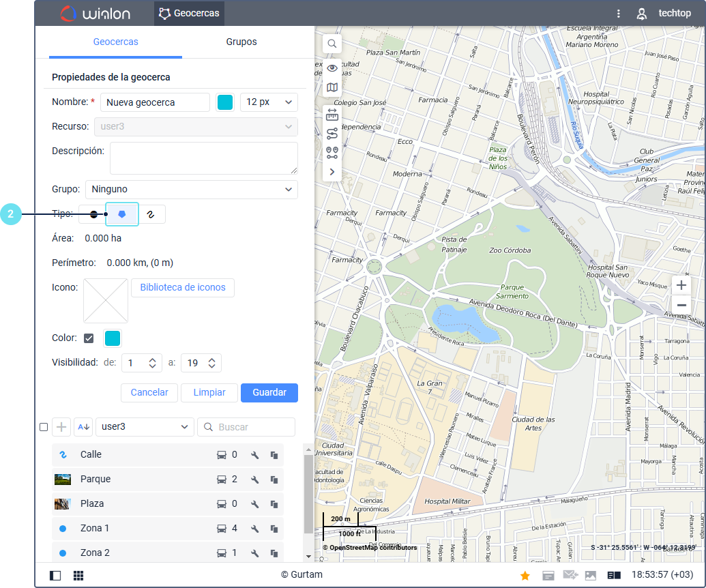Open the map search tool
The width and height of the screenshot is (706, 588).
coord(332,44)
